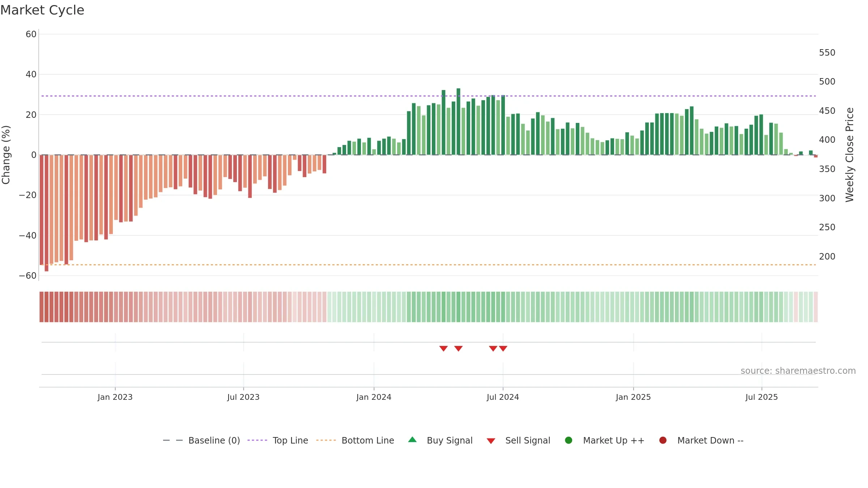Click the Change (%) axis title

coord(6,155)
